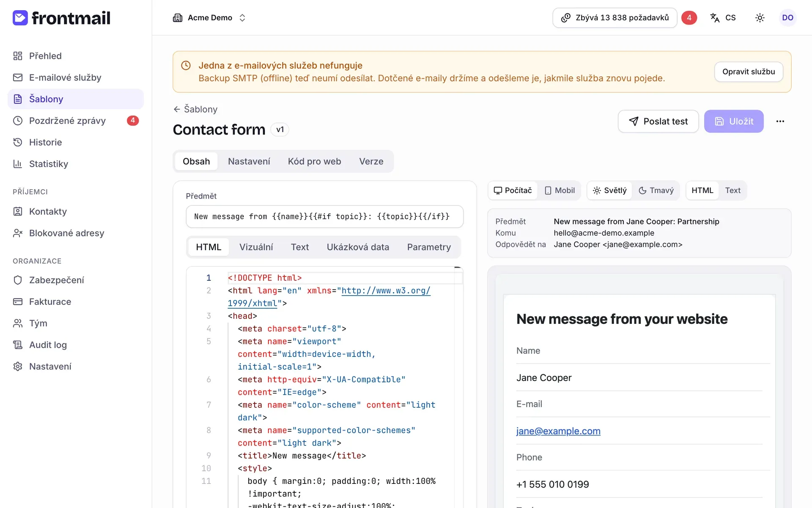
Task: Click the Poslat test button
Action: point(658,121)
